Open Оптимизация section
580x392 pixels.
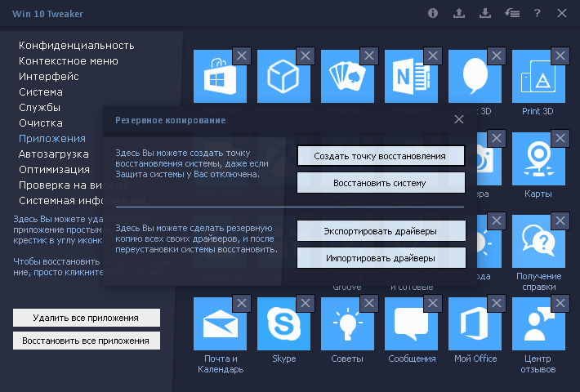[55, 170]
